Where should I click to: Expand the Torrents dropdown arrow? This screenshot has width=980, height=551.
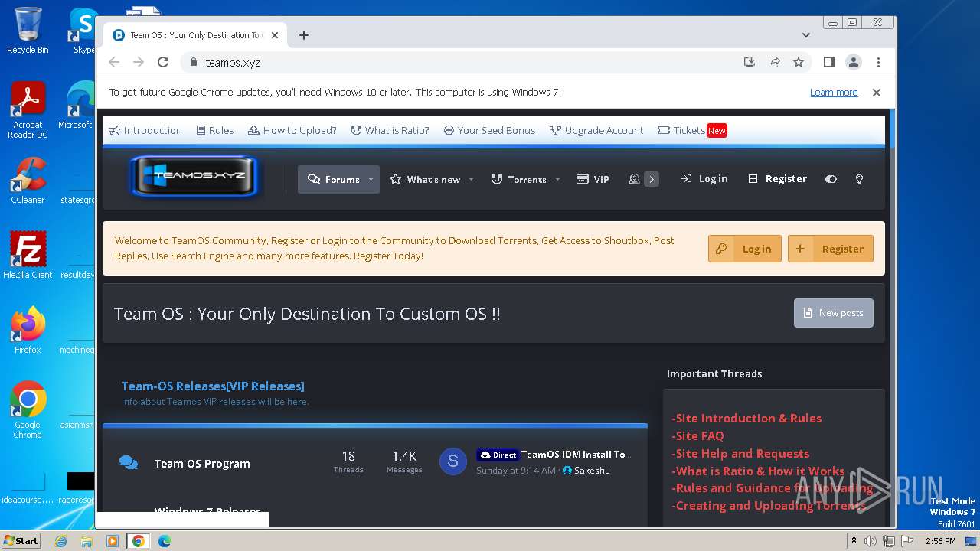pyautogui.click(x=557, y=179)
